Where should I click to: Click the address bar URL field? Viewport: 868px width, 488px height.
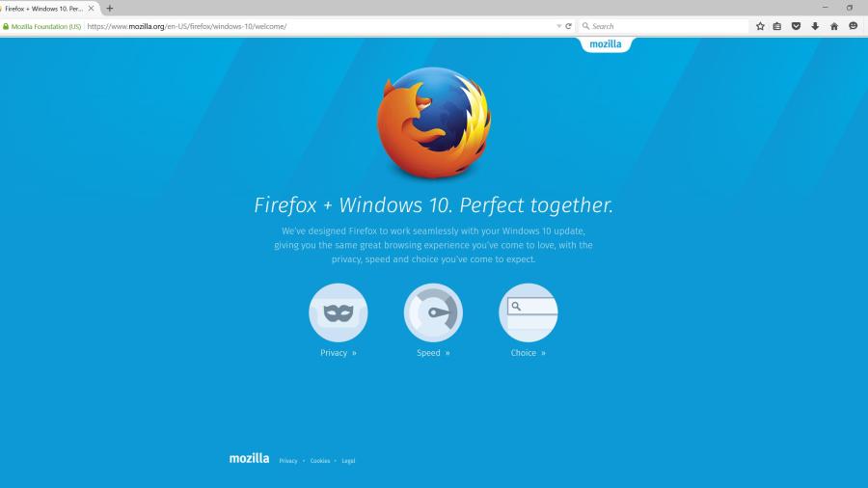[320, 26]
